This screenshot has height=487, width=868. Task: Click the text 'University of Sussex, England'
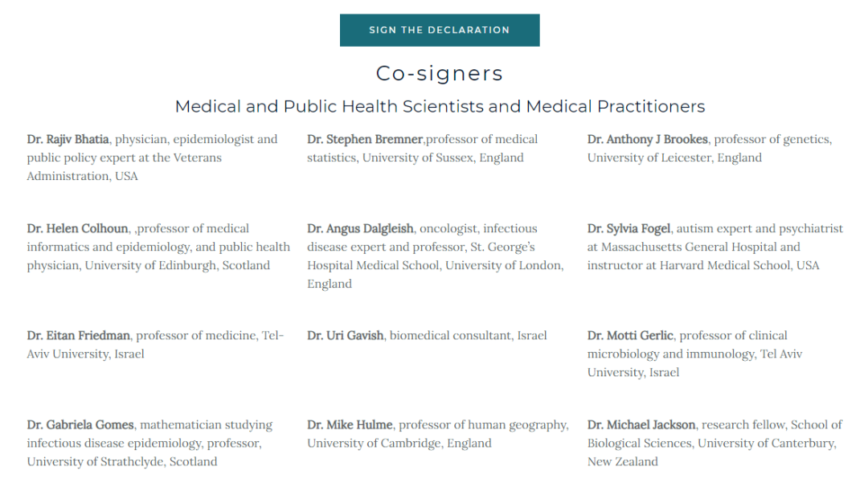443,158
